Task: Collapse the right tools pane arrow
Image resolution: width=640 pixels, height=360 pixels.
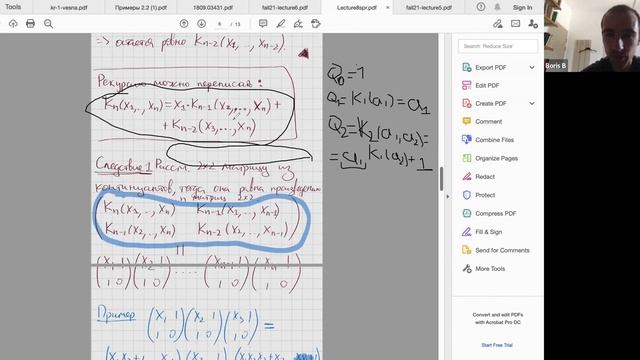Action: tap(447, 196)
